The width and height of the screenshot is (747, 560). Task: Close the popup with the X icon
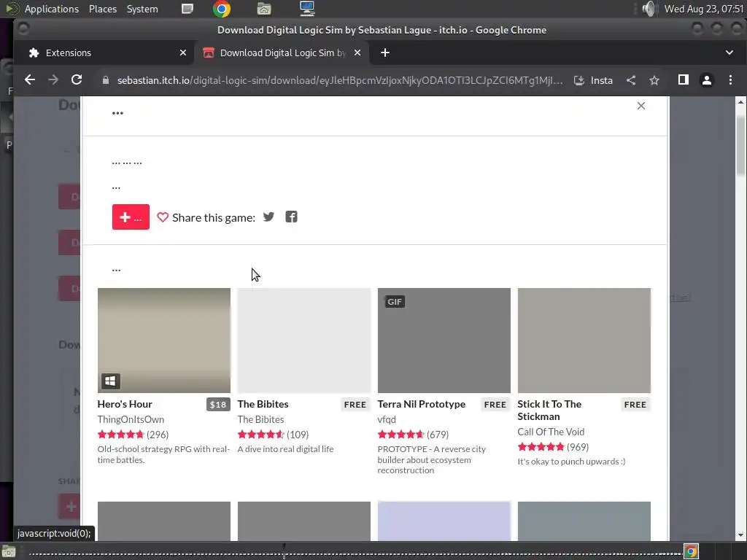coord(640,106)
